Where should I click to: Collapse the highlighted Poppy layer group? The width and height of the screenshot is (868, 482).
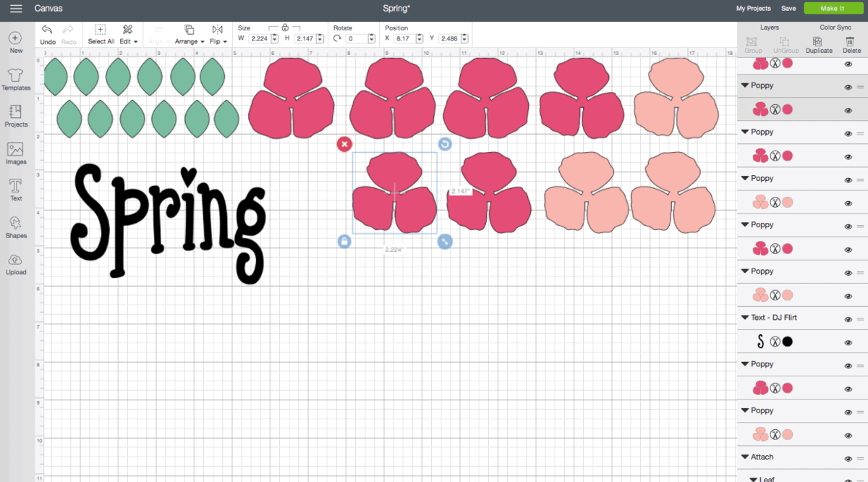[744, 85]
